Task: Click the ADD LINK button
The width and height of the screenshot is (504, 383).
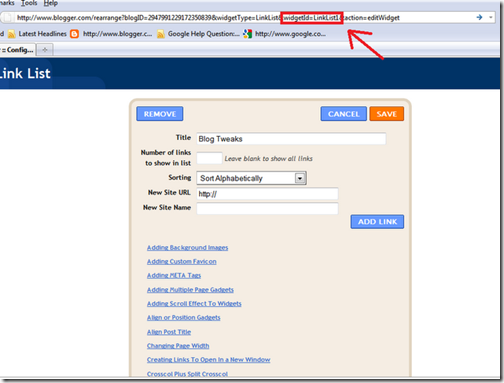Action: [x=377, y=222]
